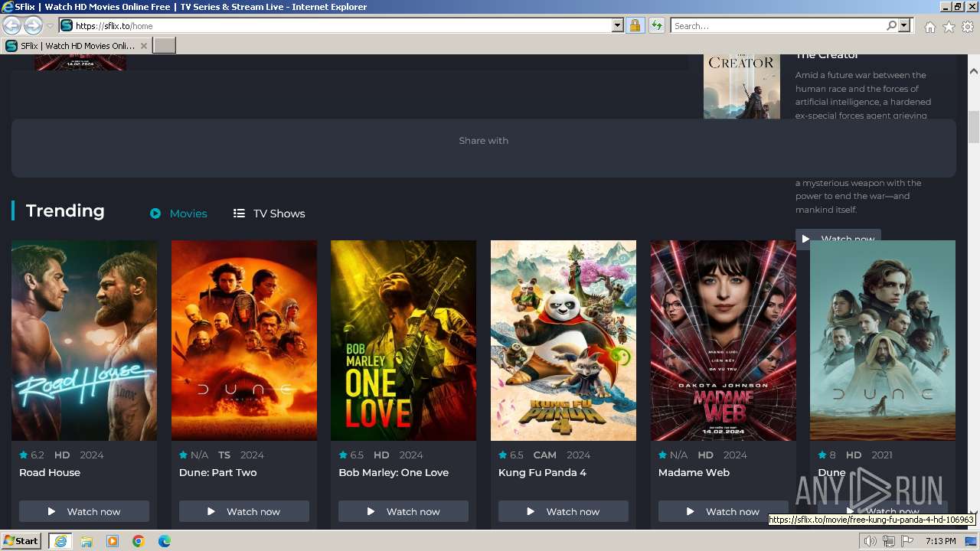980x551 pixels.
Task: Click the network tray icon
Action: pyautogui.click(x=888, y=541)
